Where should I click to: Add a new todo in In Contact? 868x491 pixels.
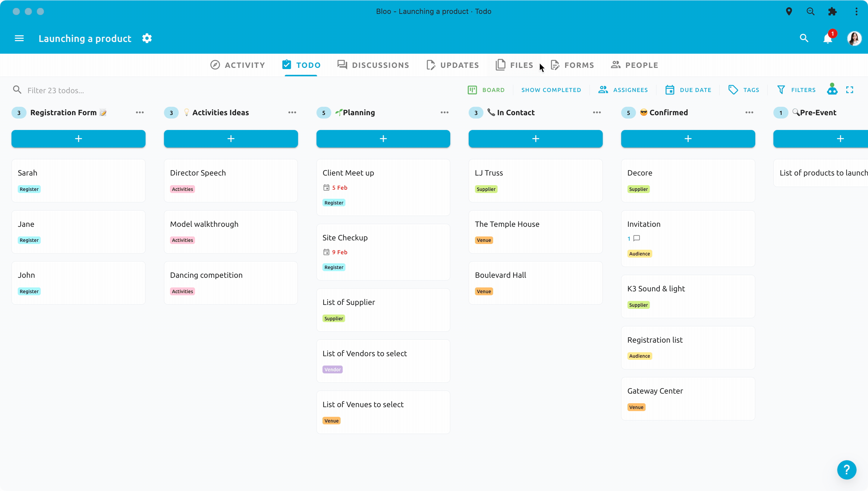click(536, 139)
